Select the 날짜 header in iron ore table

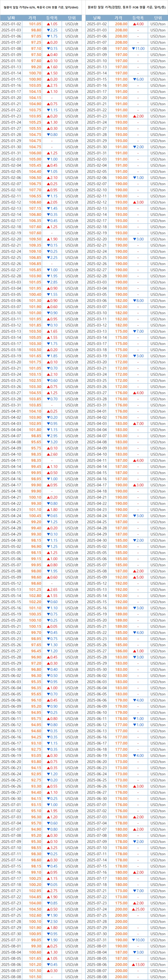pyautogui.click(x=11, y=18)
